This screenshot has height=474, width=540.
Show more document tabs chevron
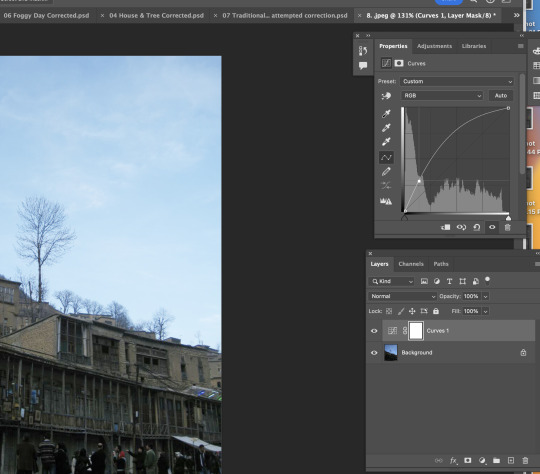click(x=516, y=16)
